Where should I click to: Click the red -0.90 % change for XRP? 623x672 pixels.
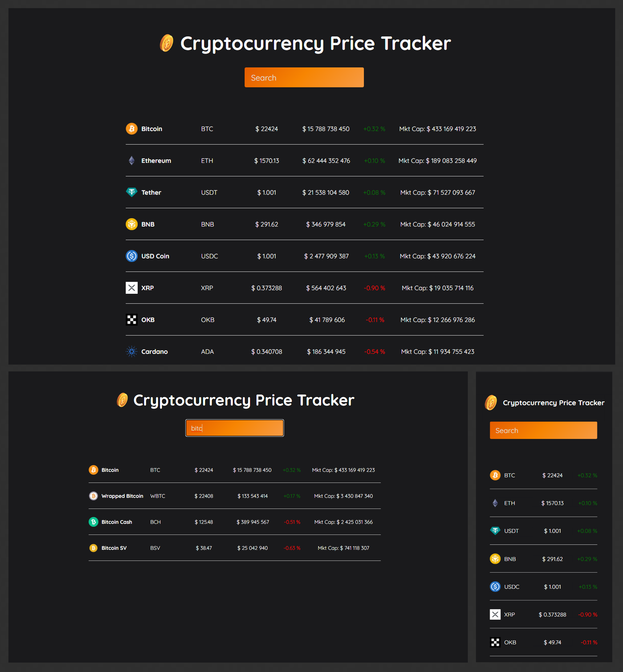pos(374,288)
